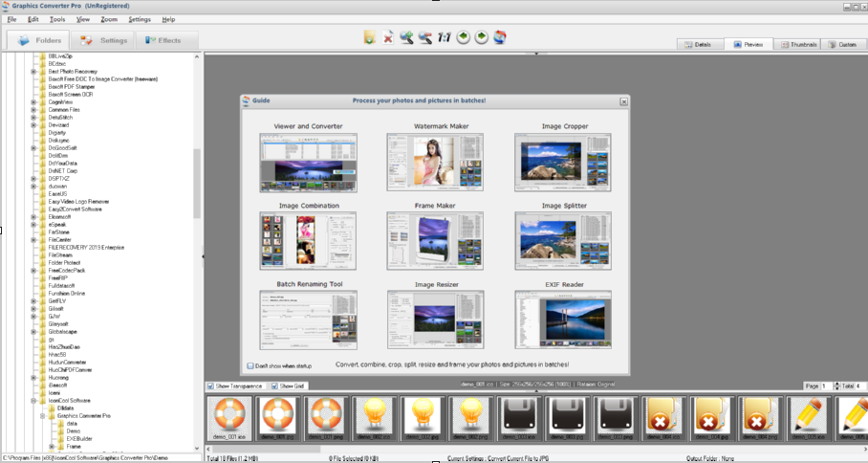Switch to the Effects tab

point(167,40)
